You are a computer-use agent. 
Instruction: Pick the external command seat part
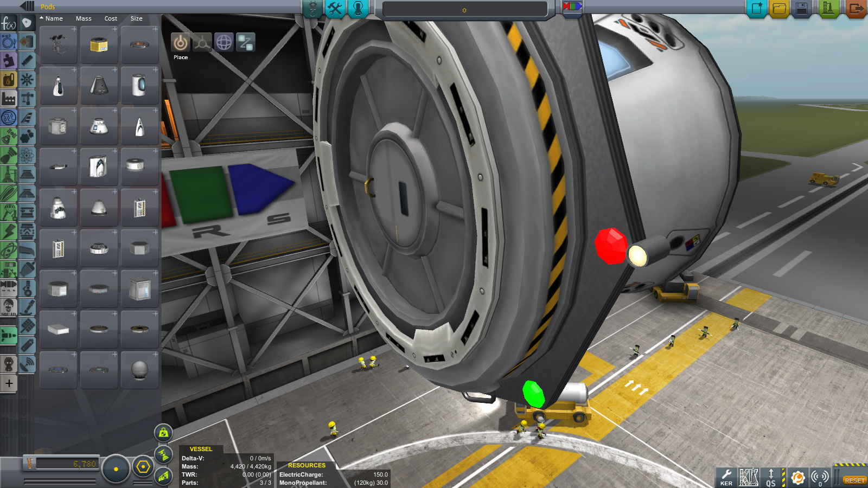(x=58, y=46)
